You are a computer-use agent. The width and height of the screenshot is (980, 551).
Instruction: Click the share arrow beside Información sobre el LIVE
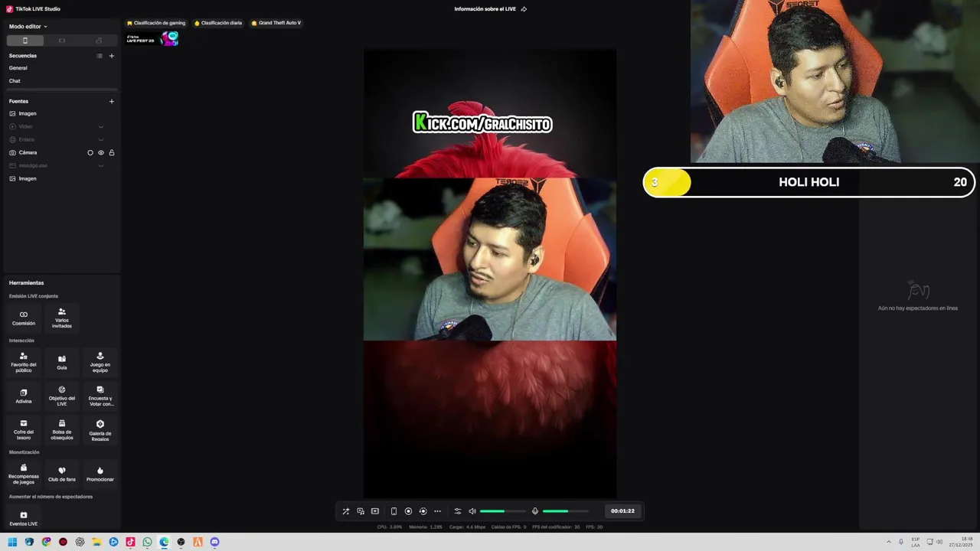click(524, 9)
